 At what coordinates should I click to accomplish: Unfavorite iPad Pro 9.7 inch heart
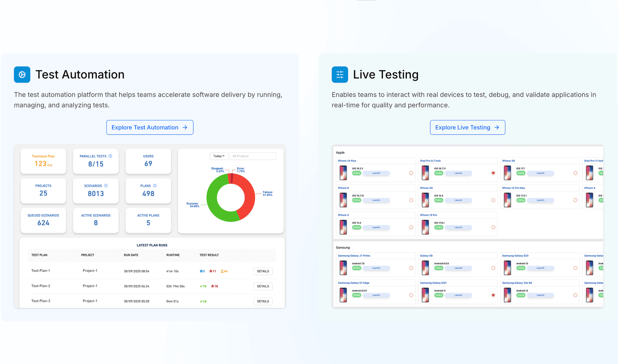click(493, 173)
